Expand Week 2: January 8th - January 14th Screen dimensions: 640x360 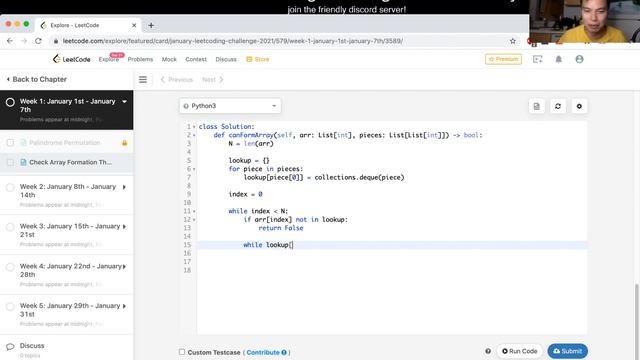[124, 187]
